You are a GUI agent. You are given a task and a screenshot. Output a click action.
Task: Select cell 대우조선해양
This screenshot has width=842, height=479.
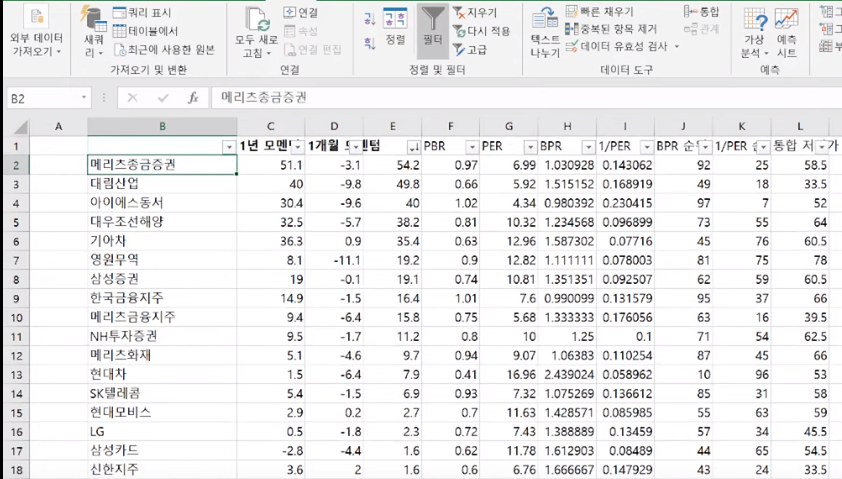coord(162,222)
